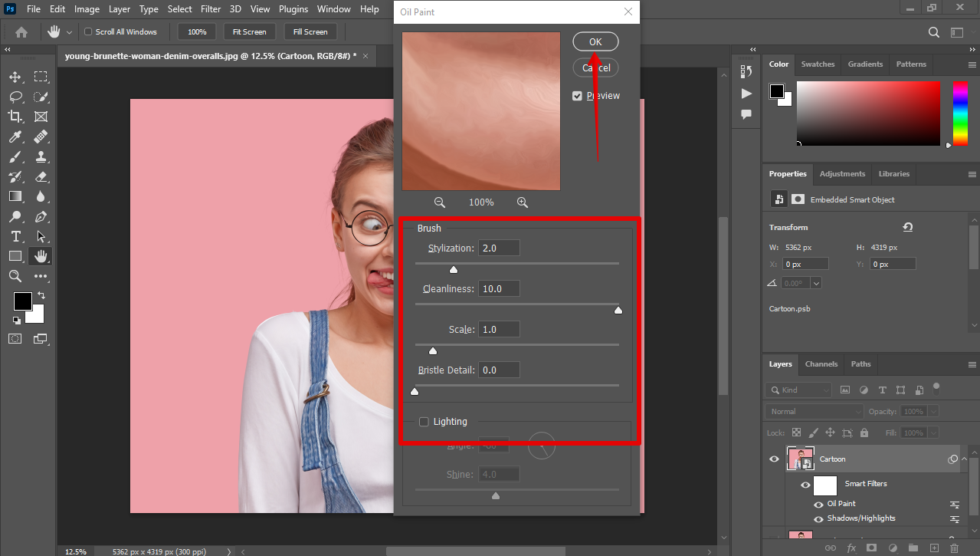
Task: Select the Frame tool
Action: (x=41, y=117)
